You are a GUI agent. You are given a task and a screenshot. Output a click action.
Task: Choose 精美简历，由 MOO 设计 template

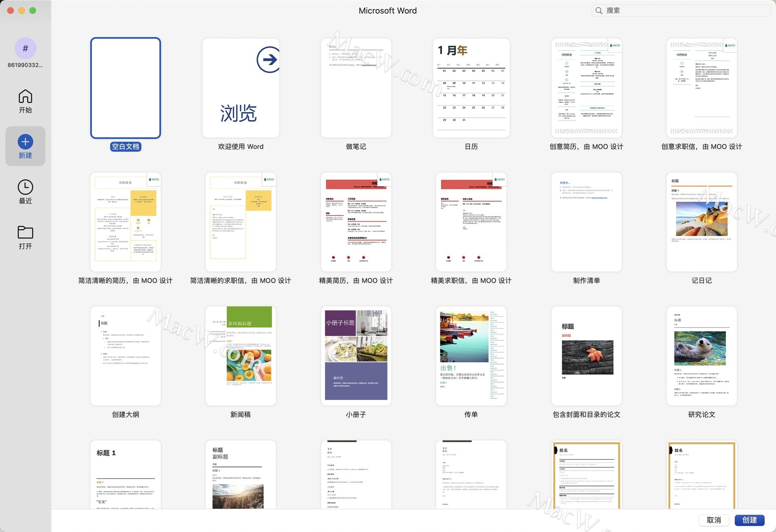coord(356,222)
